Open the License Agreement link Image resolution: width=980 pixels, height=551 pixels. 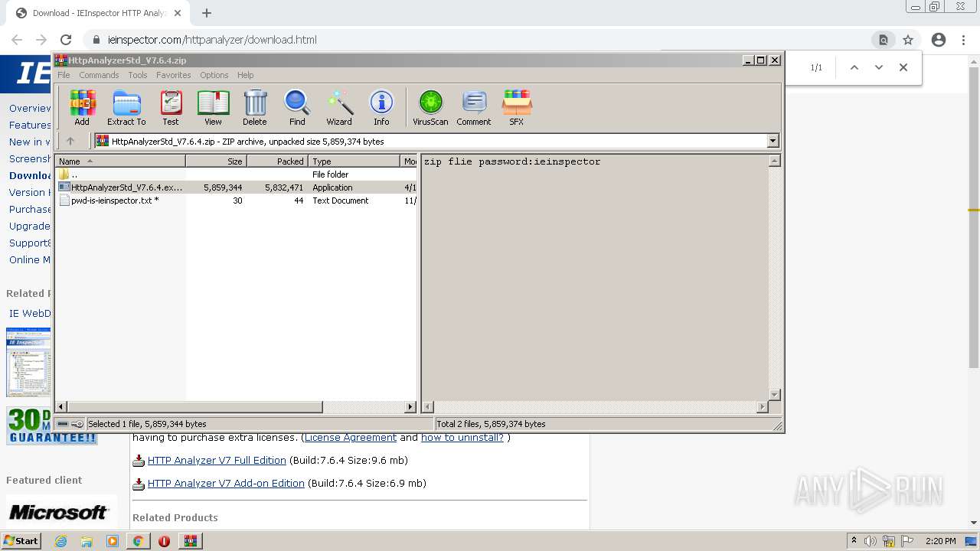(x=351, y=438)
